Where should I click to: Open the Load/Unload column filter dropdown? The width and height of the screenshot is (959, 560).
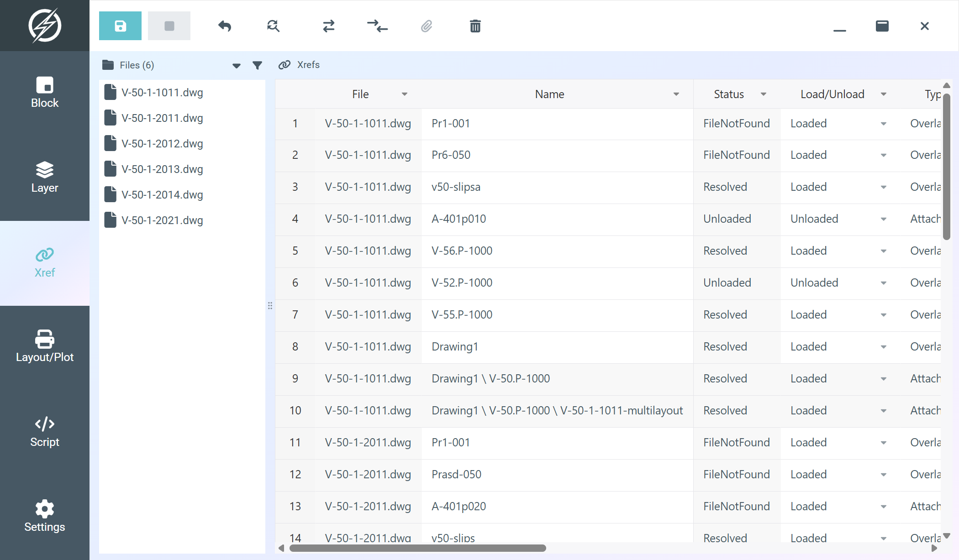pyautogui.click(x=884, y=94)
